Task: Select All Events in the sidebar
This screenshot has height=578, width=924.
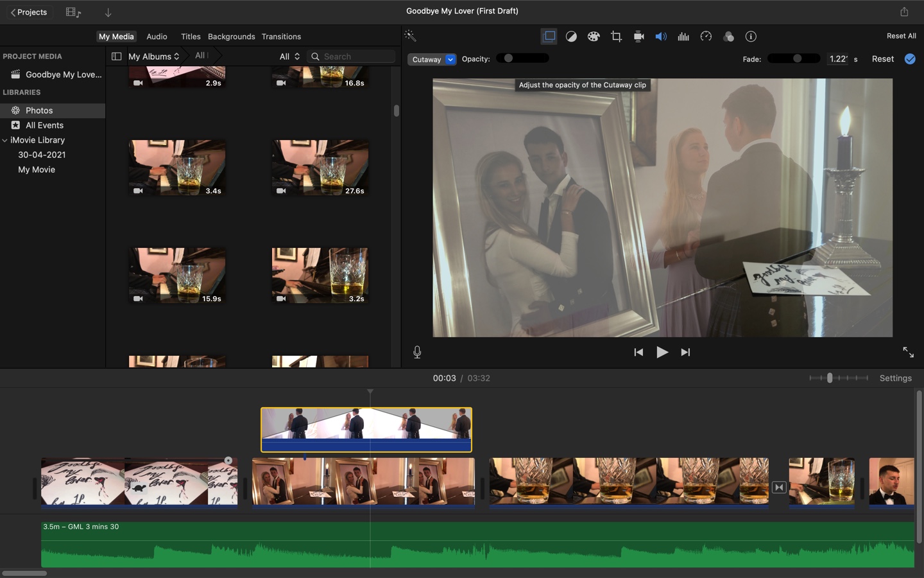Action: click(x=53, y=125)
